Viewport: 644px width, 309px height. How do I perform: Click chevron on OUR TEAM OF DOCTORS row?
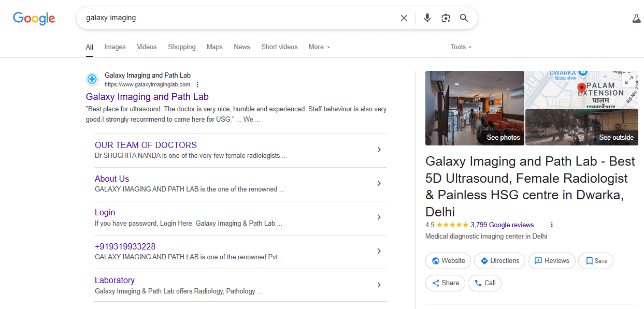click(379, 150)
